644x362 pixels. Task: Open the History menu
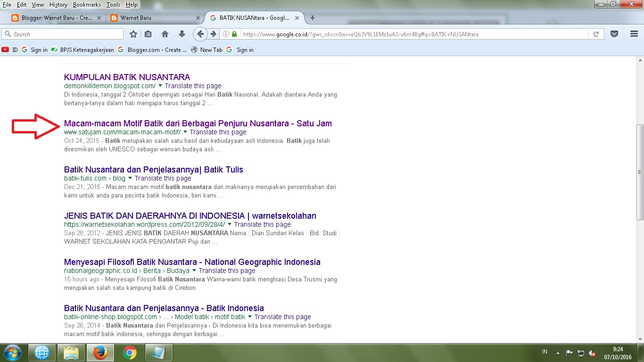pos(58,5)
